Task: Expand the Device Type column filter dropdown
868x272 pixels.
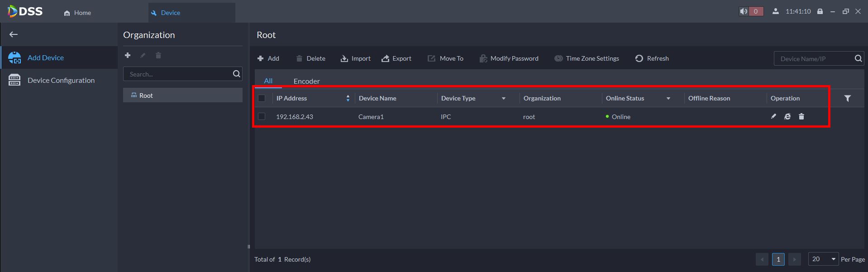Action: (503, 98)
